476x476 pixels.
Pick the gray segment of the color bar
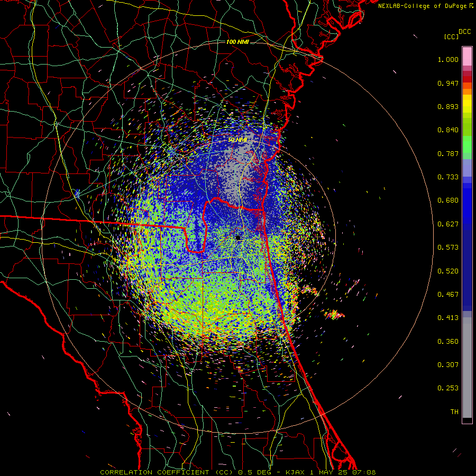tap(467, 368)
